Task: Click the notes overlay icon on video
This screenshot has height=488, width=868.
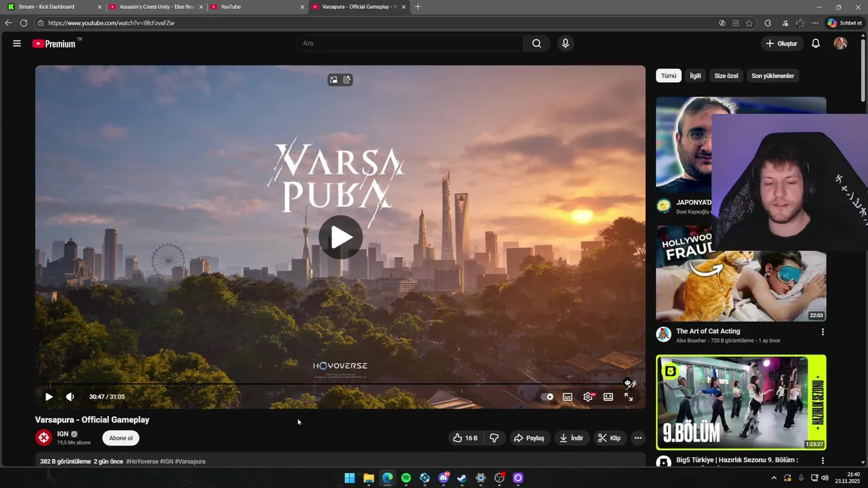Action: (x=347, y=80)
